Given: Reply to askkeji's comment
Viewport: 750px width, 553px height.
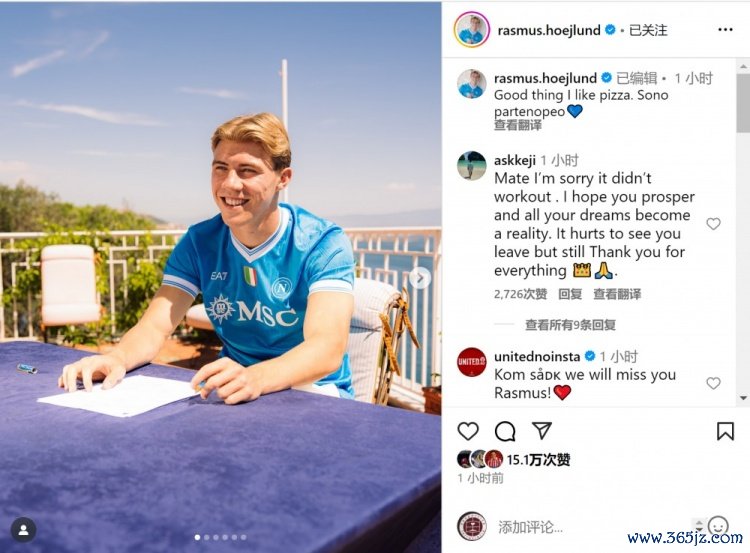Looking at the screenshot, I should point(570,294).
